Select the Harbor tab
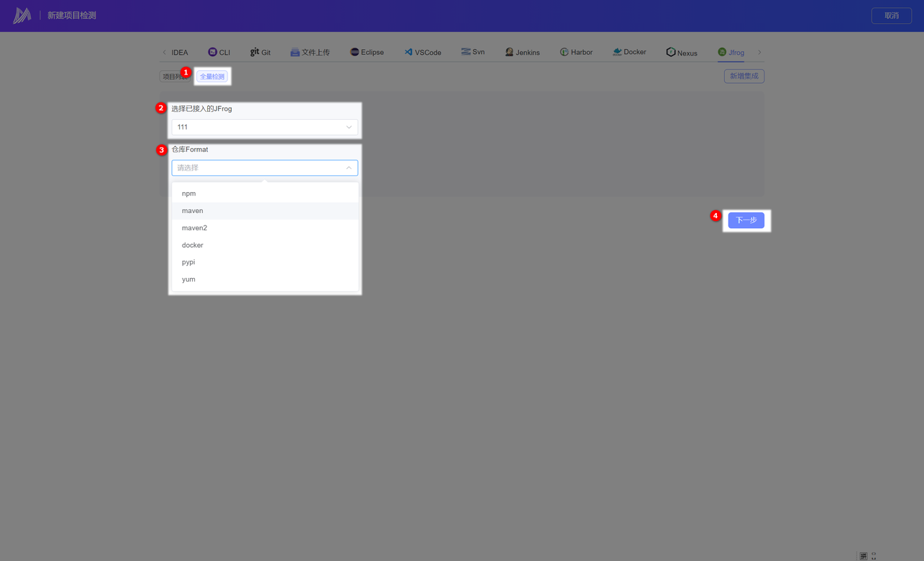Image resolution: width=924 pixels, height=561 pixels. point(576,52)
